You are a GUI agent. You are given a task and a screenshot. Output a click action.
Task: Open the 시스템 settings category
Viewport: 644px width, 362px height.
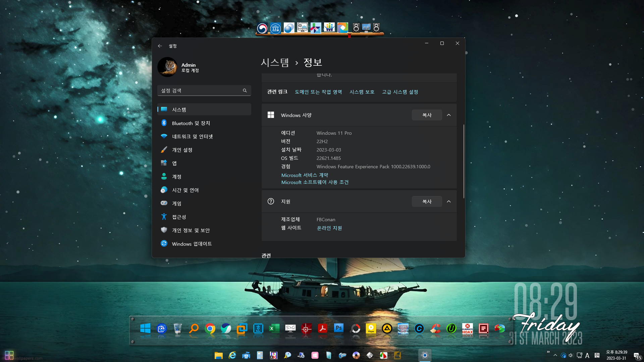coord(204,110)
